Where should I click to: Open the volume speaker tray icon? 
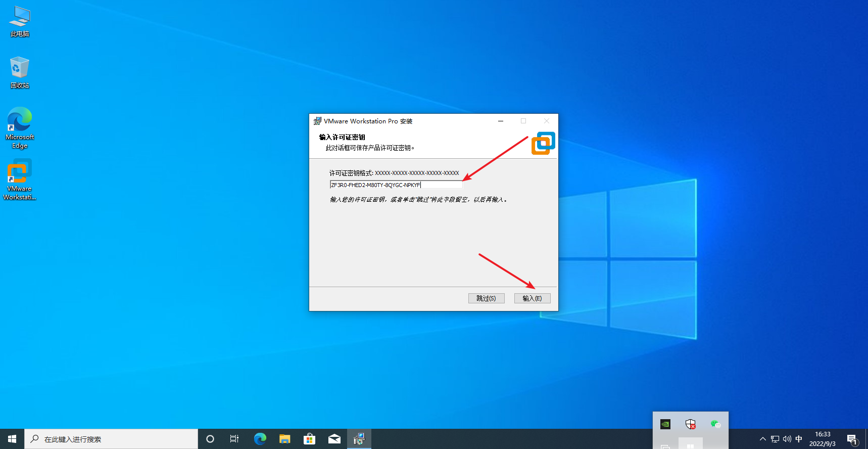[x=787, y=439]
